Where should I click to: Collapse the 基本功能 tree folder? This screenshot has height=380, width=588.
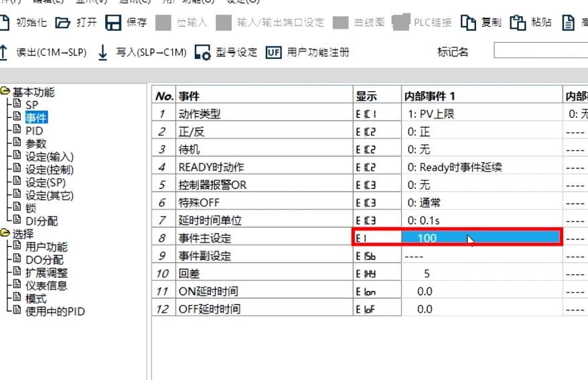point(6,92)
